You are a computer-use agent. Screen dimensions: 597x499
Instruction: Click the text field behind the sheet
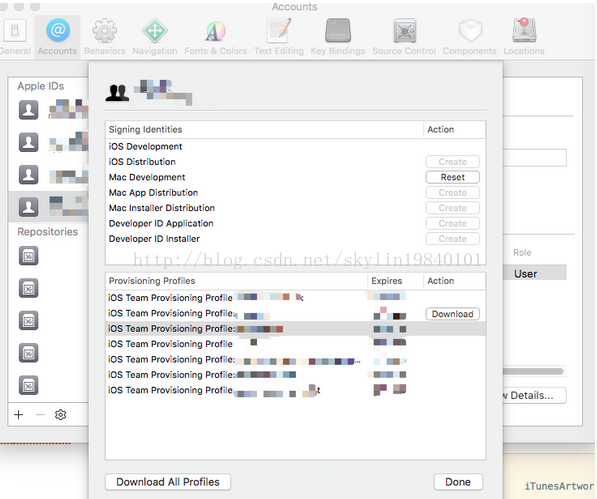tap(535, 158)
